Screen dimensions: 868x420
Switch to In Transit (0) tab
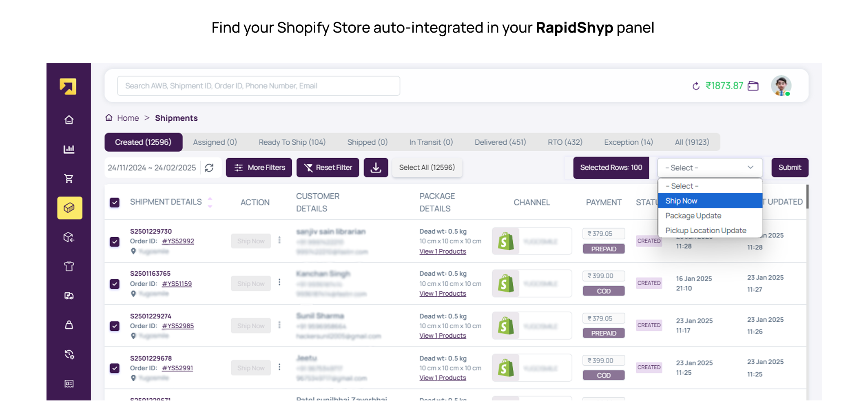click(x=431, y=142)
